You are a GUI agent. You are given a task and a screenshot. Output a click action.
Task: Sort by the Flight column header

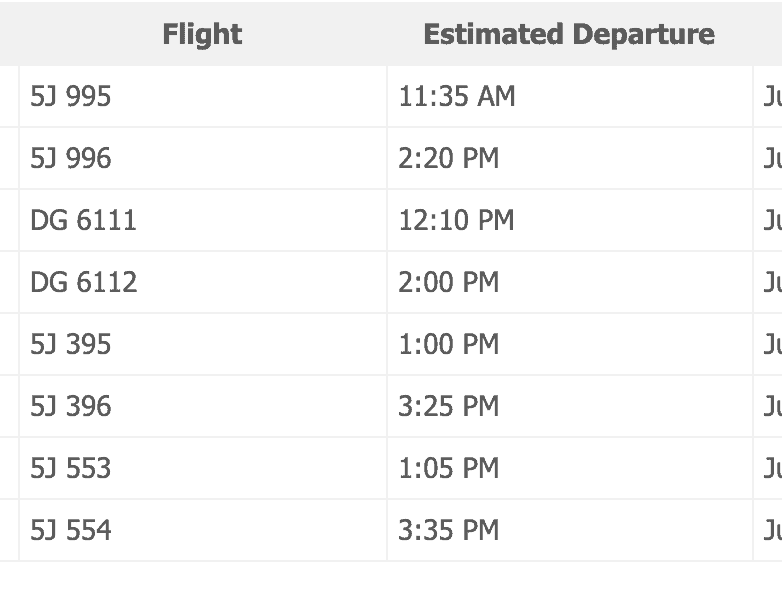(202, 34)
